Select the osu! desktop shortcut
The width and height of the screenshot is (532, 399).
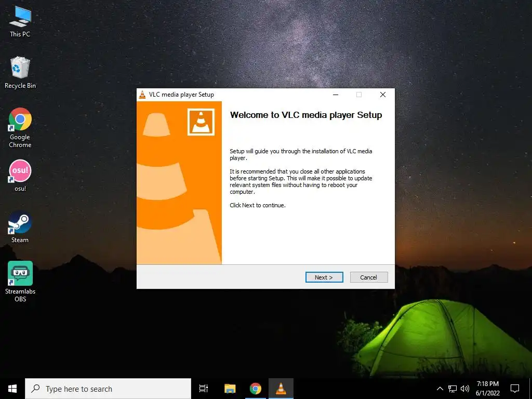coord(20,176)
